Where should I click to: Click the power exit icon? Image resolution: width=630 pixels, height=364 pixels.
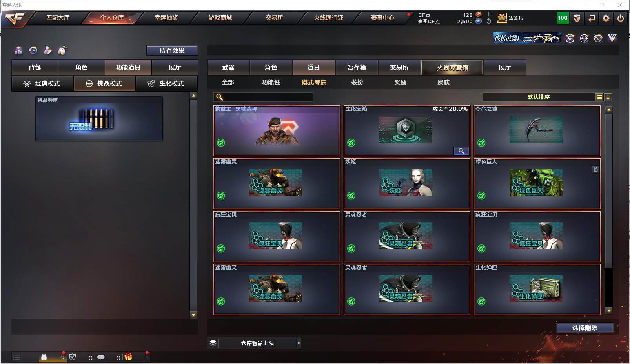(x=621, y=18)
